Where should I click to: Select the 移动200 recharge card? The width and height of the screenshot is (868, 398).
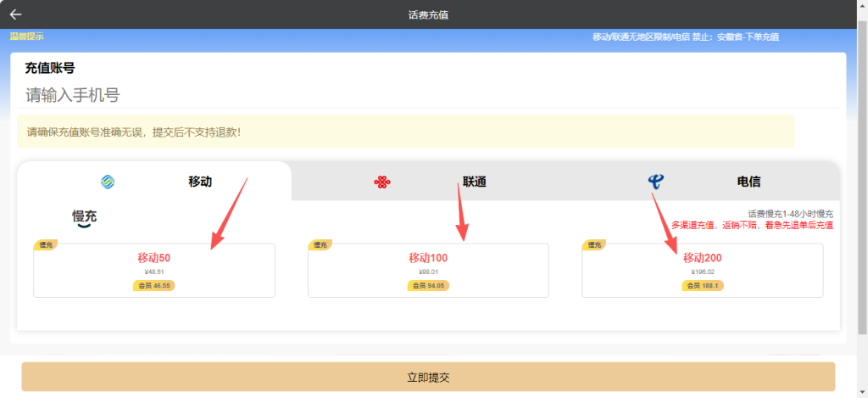(703, 271)
